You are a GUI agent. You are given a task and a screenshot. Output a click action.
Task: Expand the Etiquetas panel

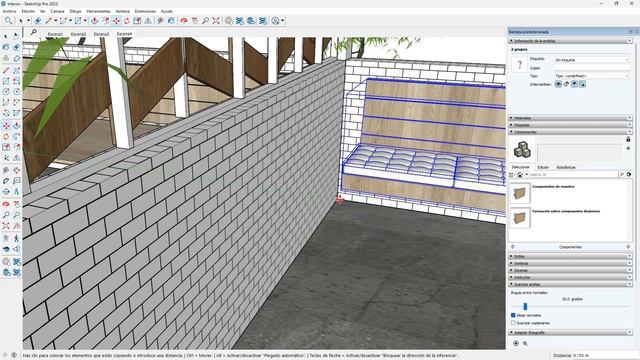570,125
